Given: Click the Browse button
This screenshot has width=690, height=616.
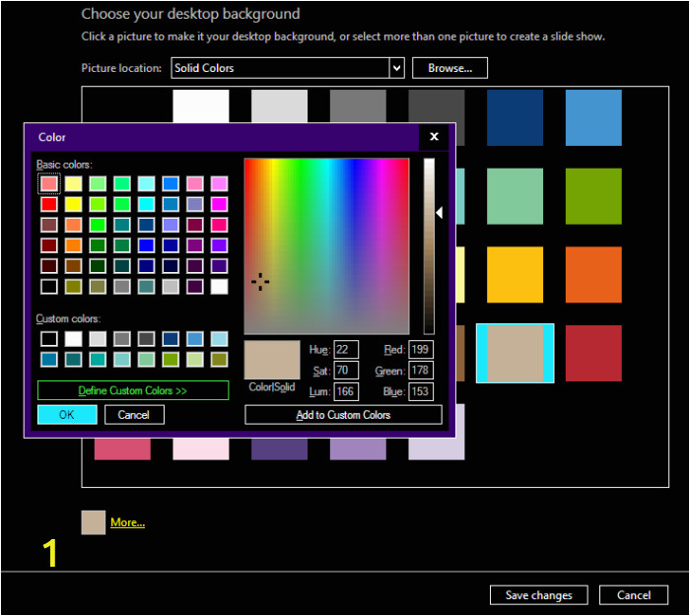Looking at the screenshot, I should [x=449, y=68].
